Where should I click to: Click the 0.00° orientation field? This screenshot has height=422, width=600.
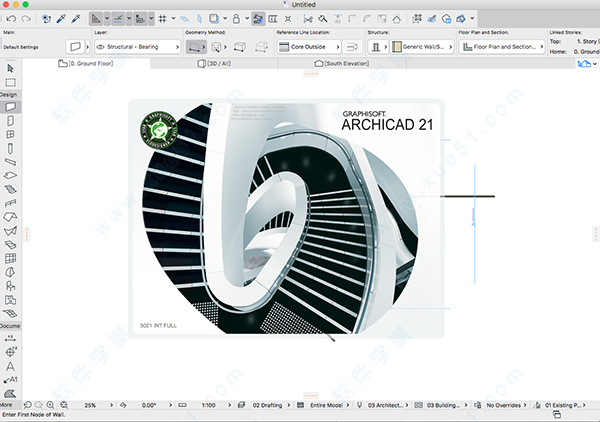tap(149, 405)
